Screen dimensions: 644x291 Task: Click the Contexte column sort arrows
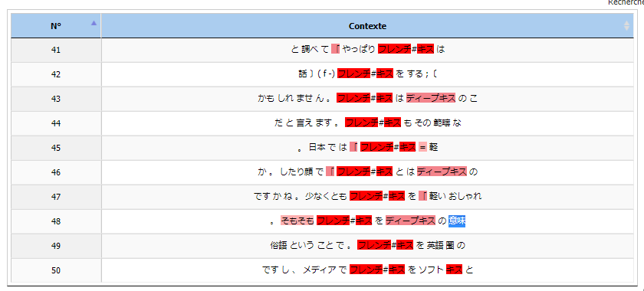[626, 26]
